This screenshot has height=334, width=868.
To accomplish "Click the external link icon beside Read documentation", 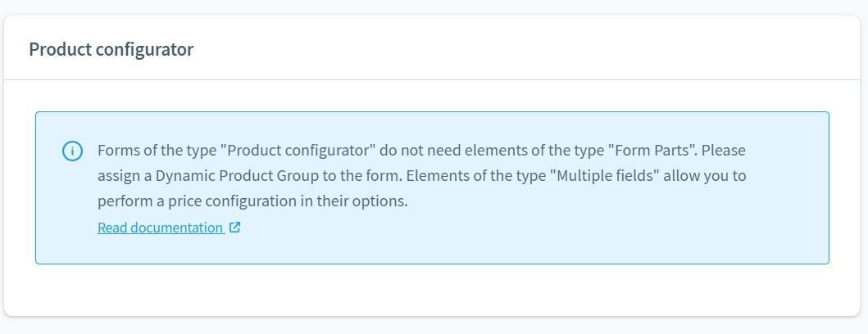I will (x=235, y=228).
